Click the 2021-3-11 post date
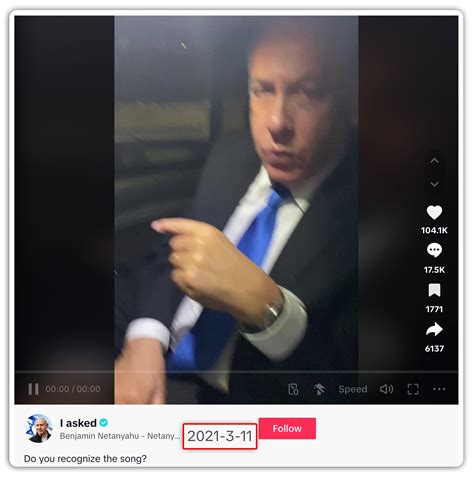 [x=220, y=436]
